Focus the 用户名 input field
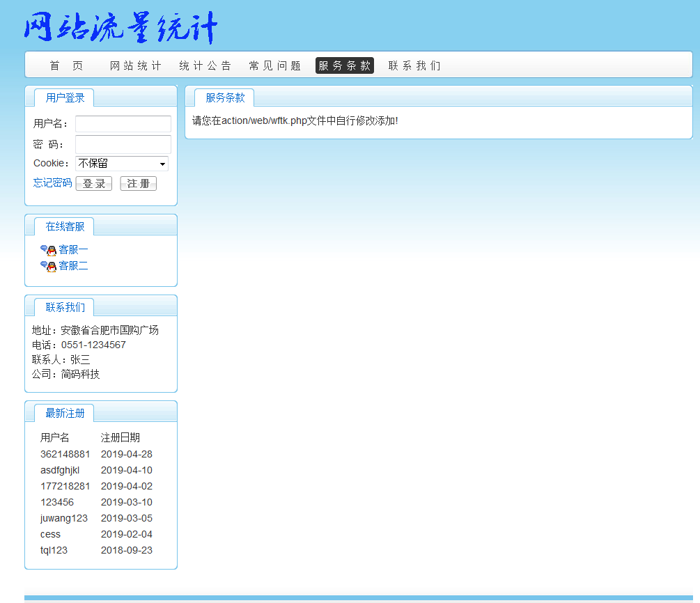Screen dimensions: 700x603 pyautogui.click(x=123, y=124)
